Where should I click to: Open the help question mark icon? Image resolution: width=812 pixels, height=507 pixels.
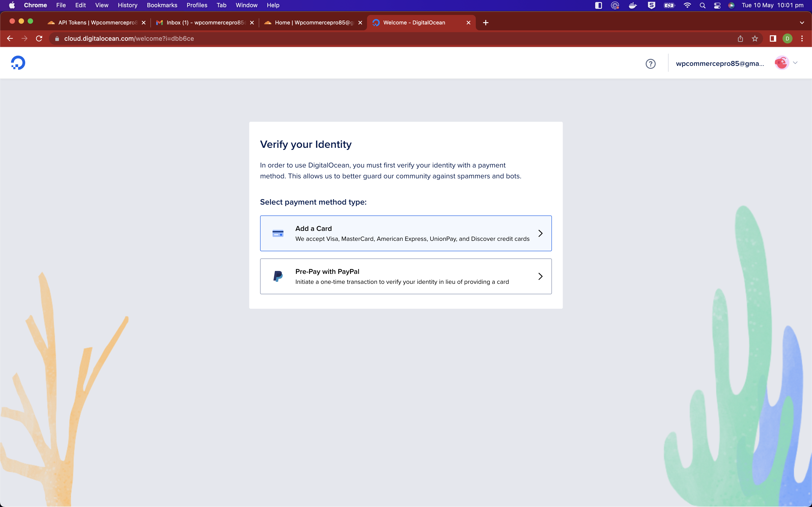(650, 64)
